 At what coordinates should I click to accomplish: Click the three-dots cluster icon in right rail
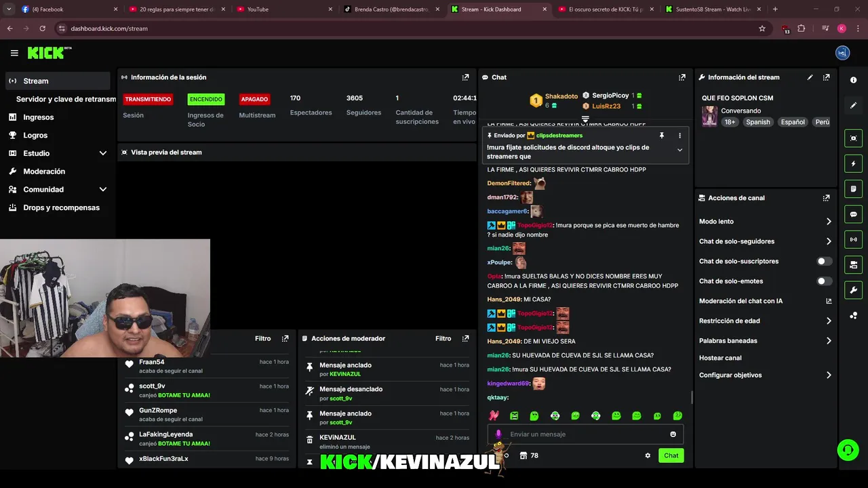point(853,316)
